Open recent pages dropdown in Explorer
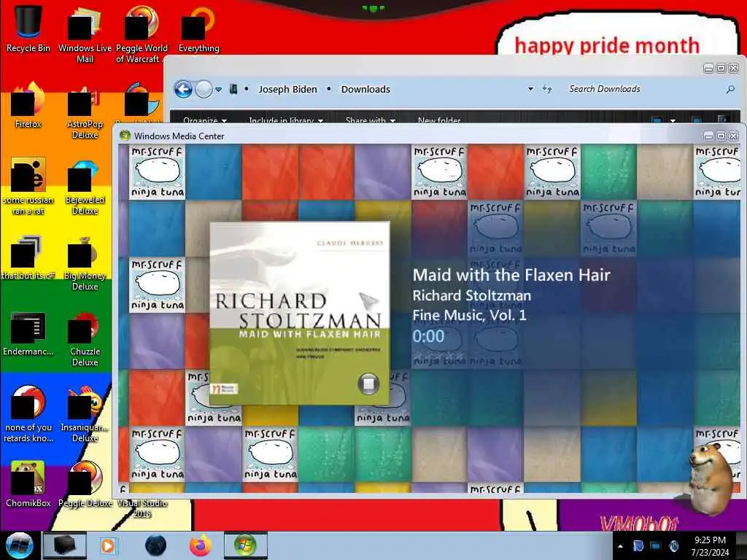The image size is (747, 560). [218, 89]
